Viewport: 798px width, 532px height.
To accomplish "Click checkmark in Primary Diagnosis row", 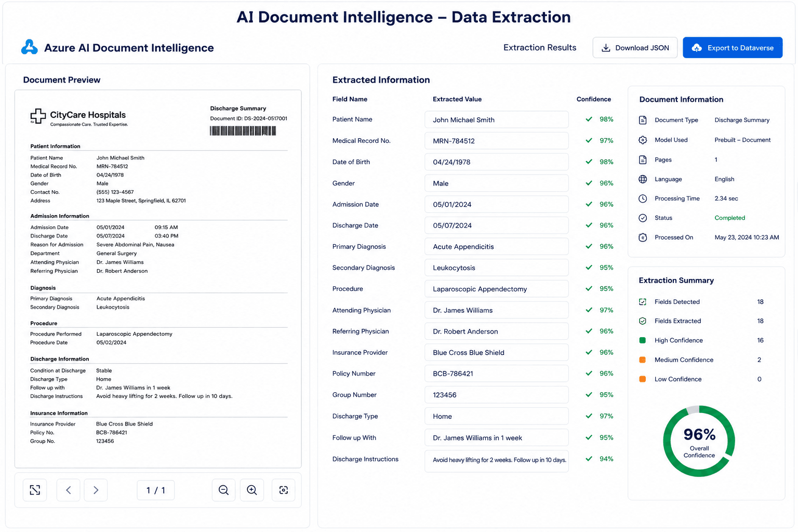I will [x=589, y=247].
